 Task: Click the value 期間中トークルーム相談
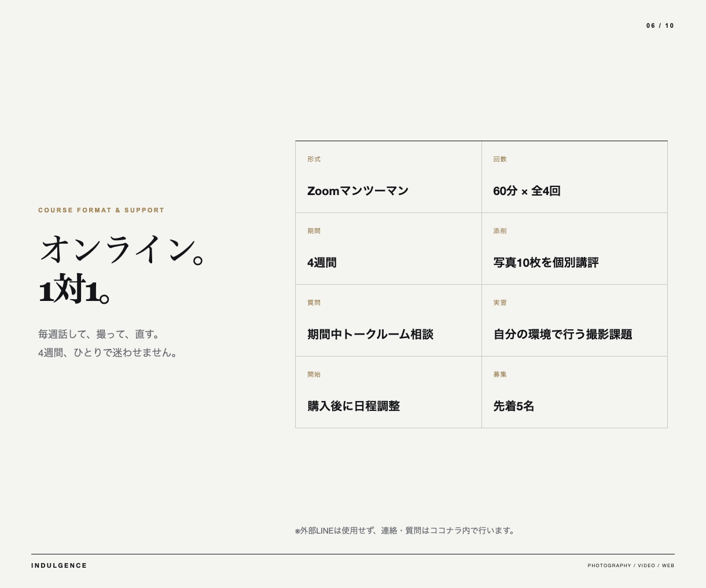[370, 335]
